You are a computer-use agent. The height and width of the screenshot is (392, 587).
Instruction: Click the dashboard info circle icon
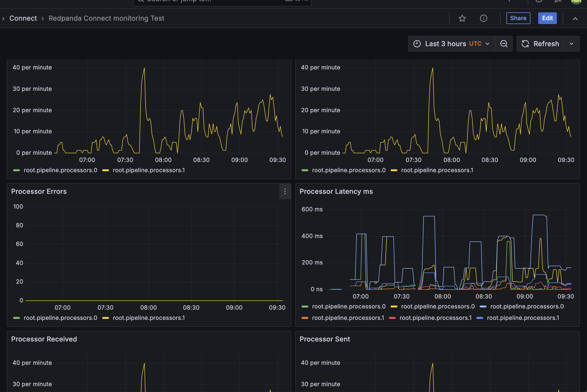[483, 18]
